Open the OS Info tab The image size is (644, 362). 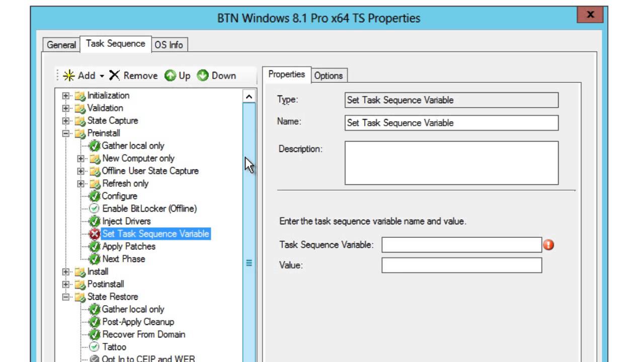169,45
